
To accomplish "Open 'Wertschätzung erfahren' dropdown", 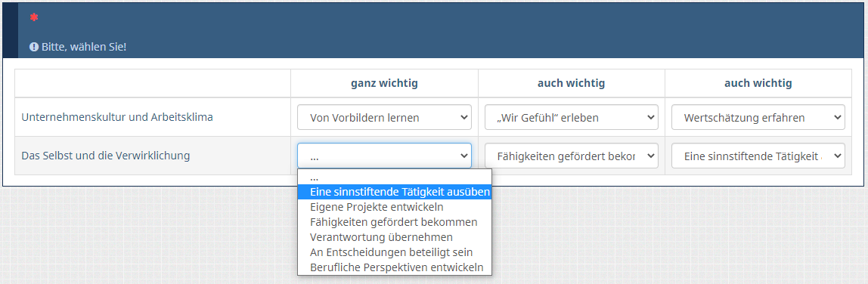I will 758,117.
